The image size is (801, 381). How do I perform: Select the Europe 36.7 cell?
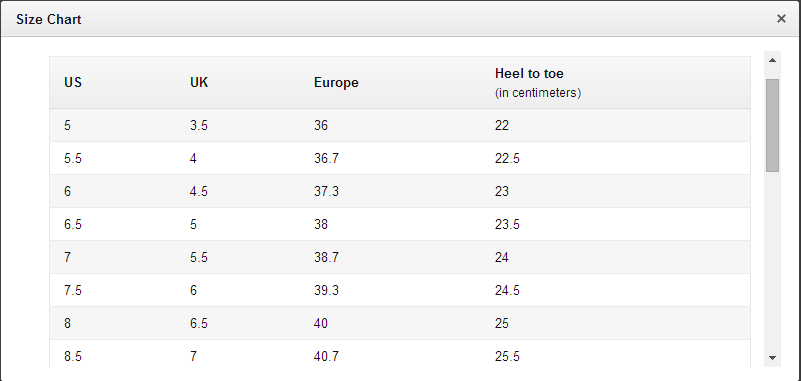(x=326, y=158)
